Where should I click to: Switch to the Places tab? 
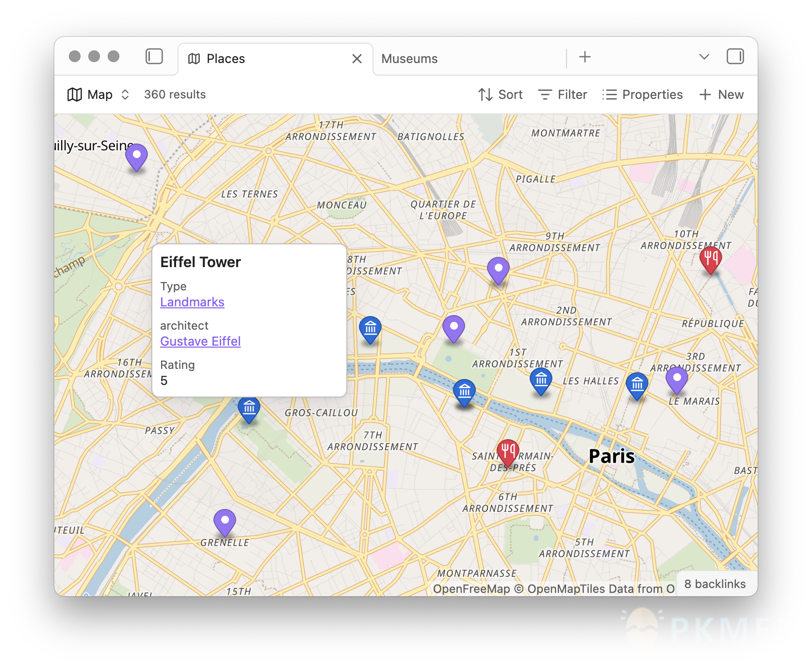point(276,59)
